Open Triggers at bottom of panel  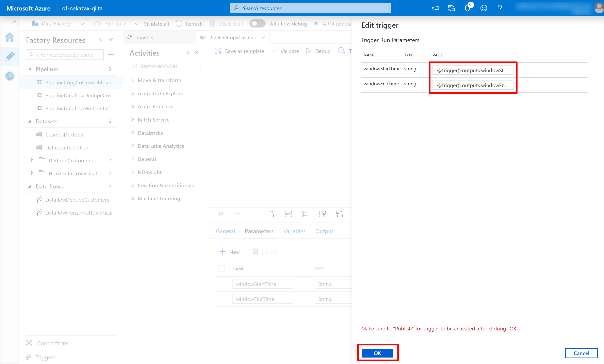[x=40, y=357]
